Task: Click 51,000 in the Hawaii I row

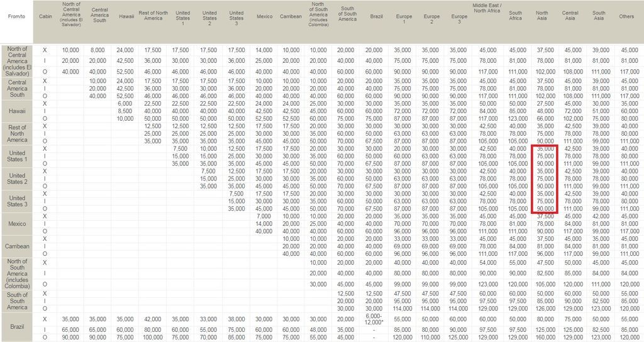Action: pos(601,111)
